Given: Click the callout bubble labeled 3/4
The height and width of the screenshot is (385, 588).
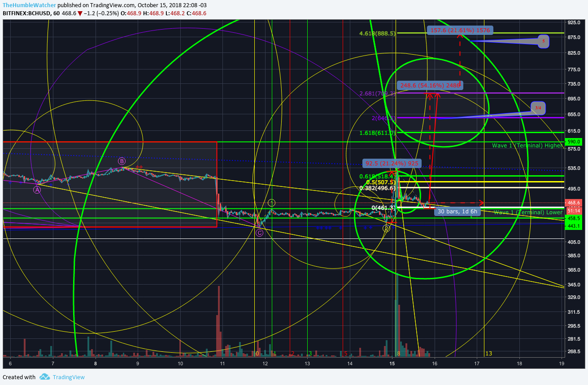Looking at the screenshot, I should pyautogui.click(x=539, y=108).
